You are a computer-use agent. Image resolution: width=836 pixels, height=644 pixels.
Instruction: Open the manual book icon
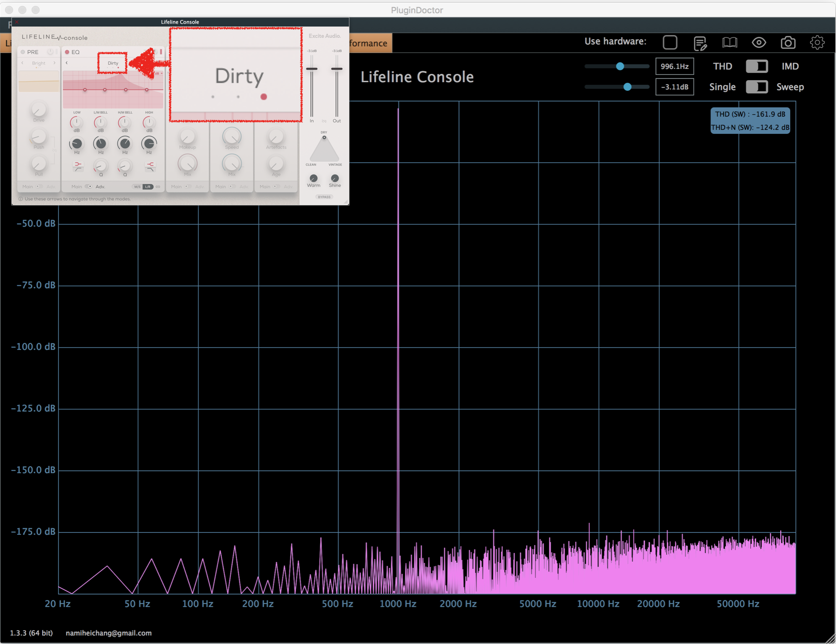(729, 43)
